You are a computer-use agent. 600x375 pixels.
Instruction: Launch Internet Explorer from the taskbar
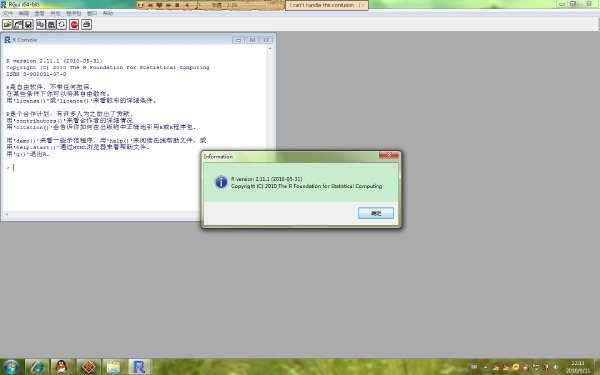37,367
